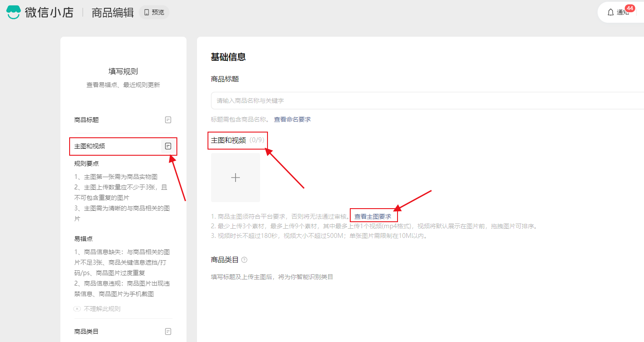
Task: Click the 查看易错点、最近规则更新 subtitle
Action: 123,85
